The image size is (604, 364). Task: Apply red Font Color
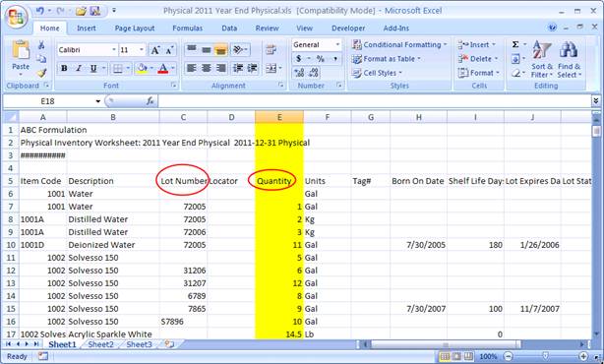(x=163, y=68)
